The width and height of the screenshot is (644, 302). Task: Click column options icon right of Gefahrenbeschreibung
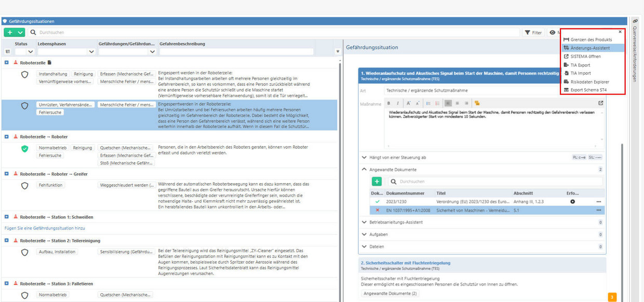pos(338,51)
